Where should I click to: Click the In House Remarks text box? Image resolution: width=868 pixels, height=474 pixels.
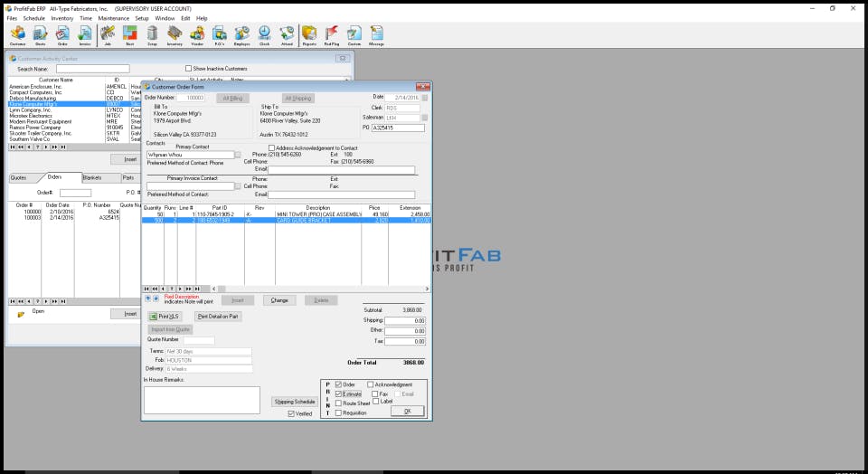pyautogui.click(x=202, y=400)
